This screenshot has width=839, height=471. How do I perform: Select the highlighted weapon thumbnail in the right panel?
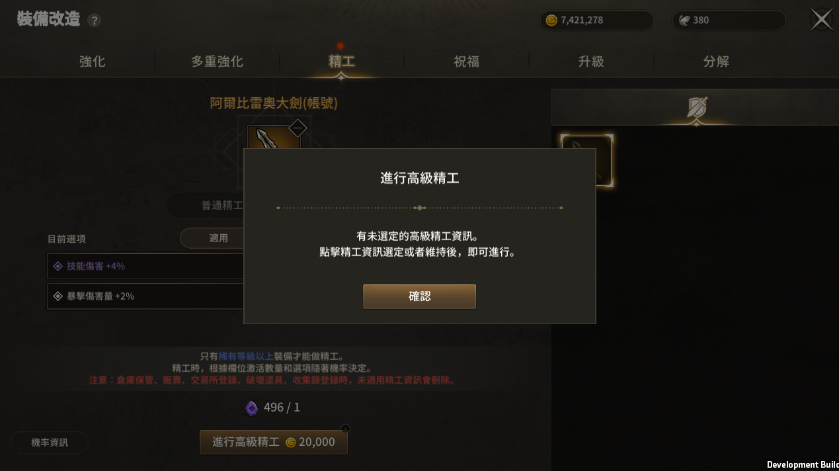tap(586, 161)
